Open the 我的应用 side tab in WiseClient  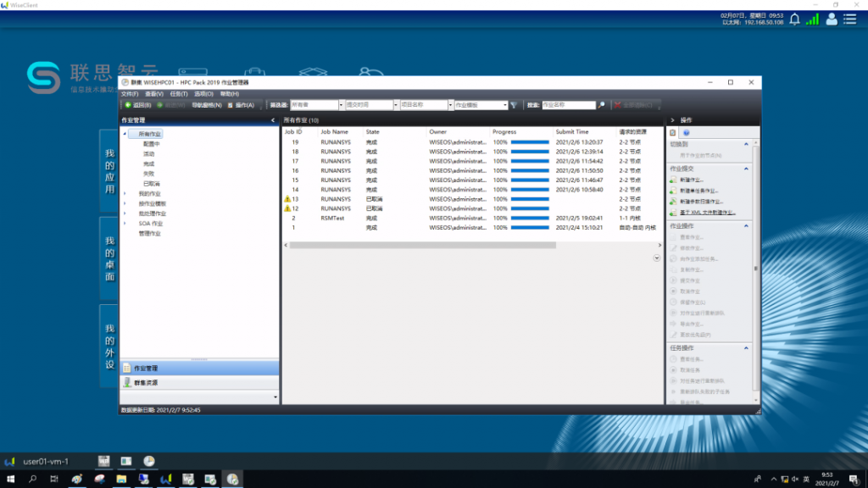point(109,171)
